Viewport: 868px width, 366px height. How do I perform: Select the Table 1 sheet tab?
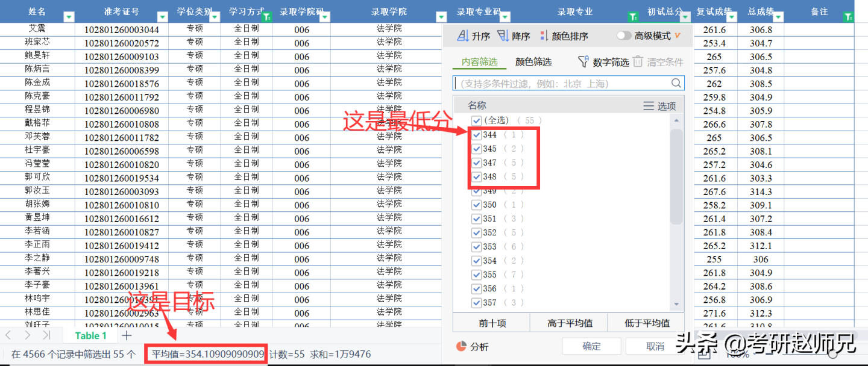click(90, 336)
